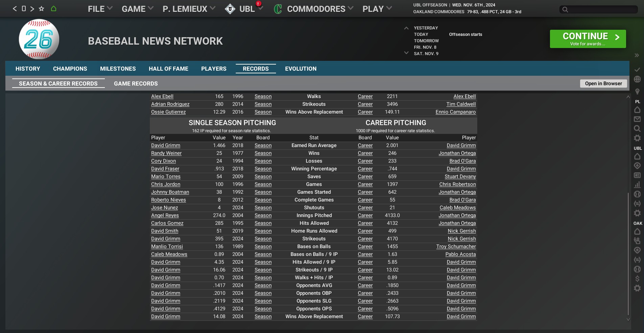Expand the PLAY dropdown menu
Image resolution: width=644 pixels, height=333 pixels.
click(377, 9)
